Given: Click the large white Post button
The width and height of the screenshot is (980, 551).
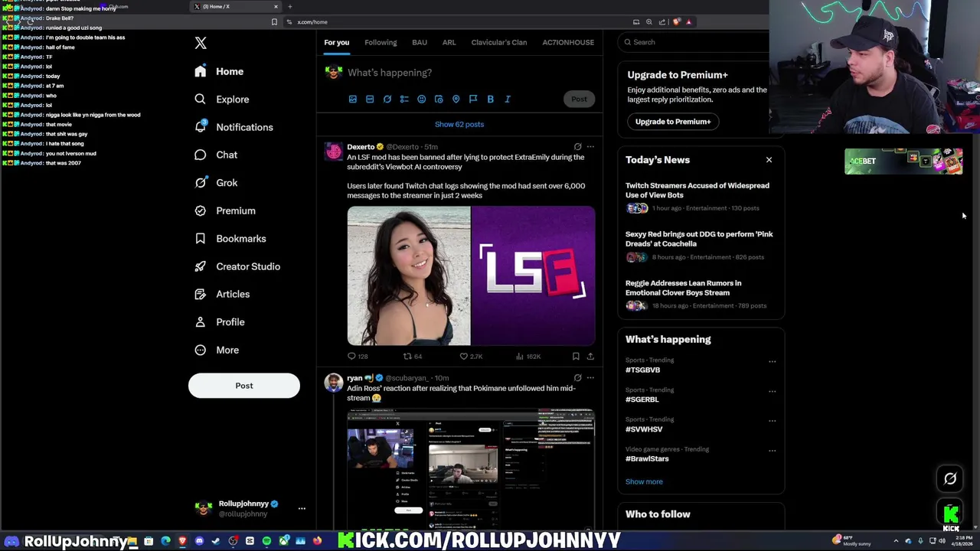Looking at the screenshot, I should [244, 386].
